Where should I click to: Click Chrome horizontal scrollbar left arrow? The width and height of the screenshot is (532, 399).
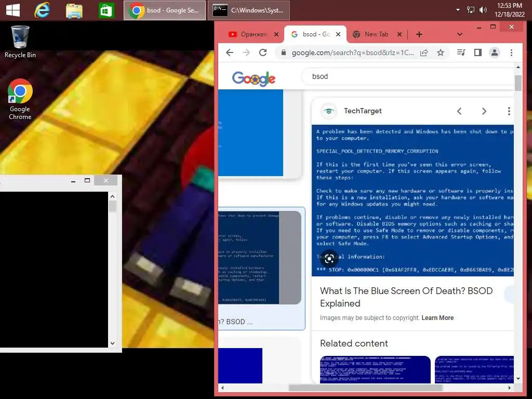pyautogui.click(x=222, y=388)
